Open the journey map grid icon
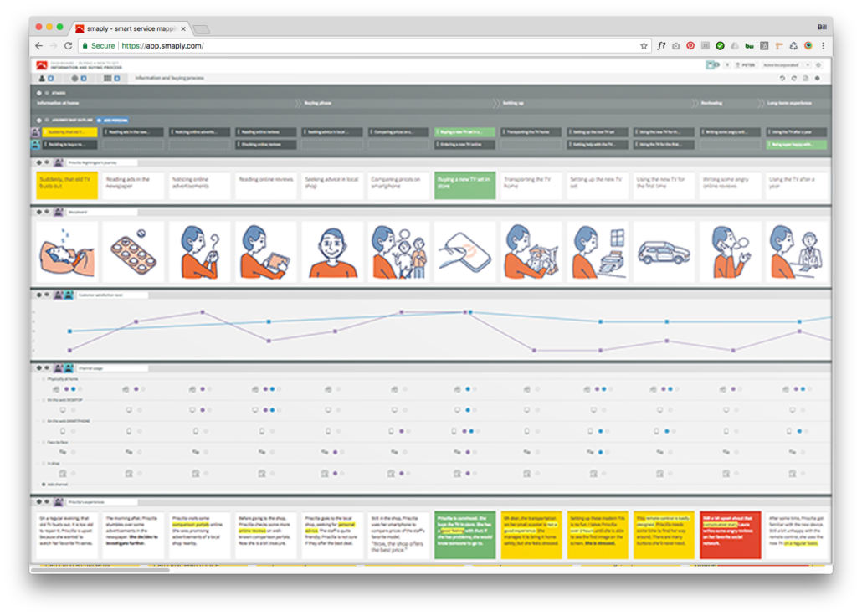 tap(108, 79)
